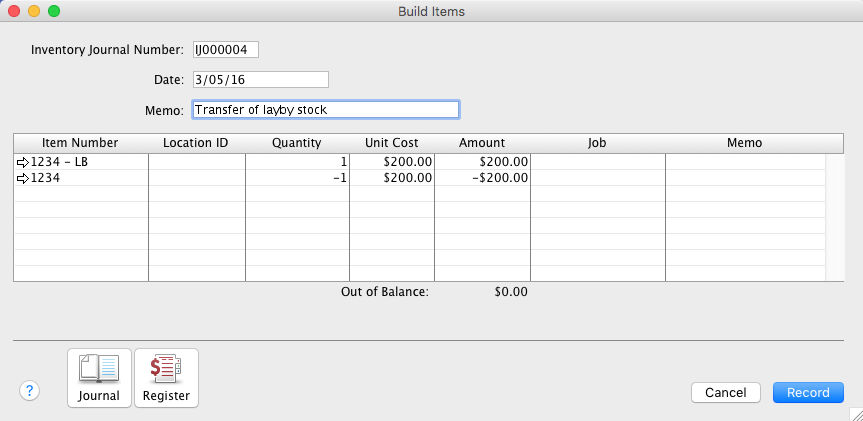Click the Date field
The image size is (863, 421).
point(259,80)
